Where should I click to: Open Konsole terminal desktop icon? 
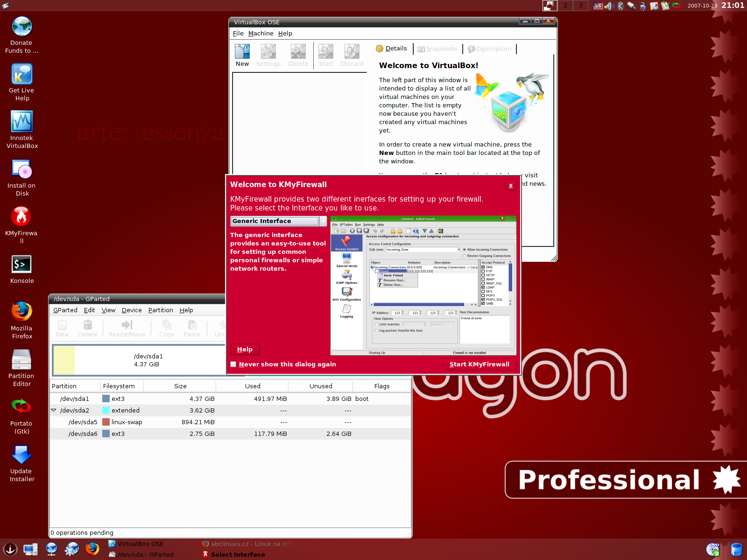[22, 270]
